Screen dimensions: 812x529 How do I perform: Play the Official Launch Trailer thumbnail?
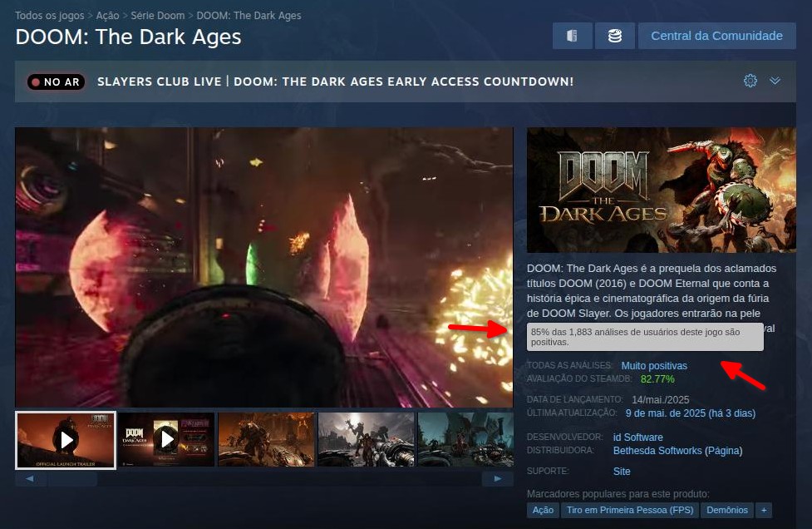66,440
